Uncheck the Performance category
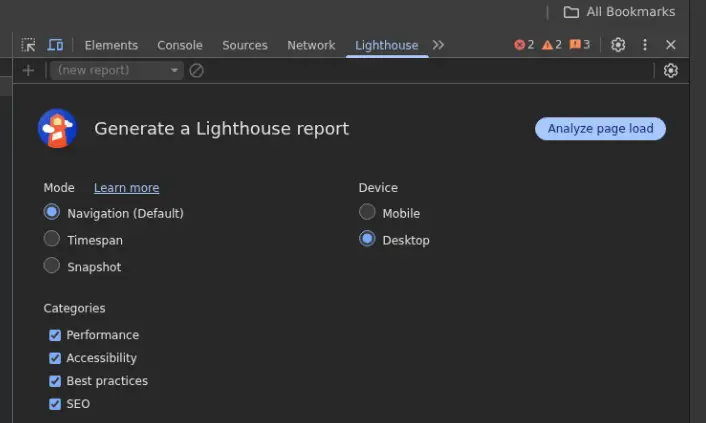This screenshot has height=423, width=706. (x=55, y=335)
